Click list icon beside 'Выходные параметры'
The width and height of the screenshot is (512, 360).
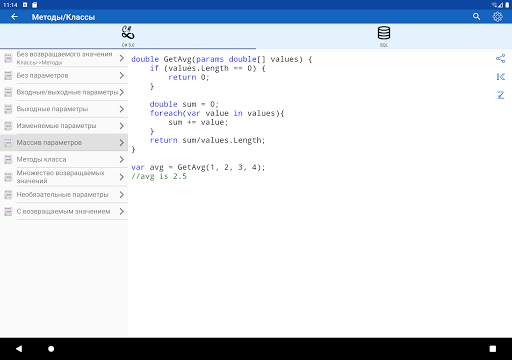8,109
